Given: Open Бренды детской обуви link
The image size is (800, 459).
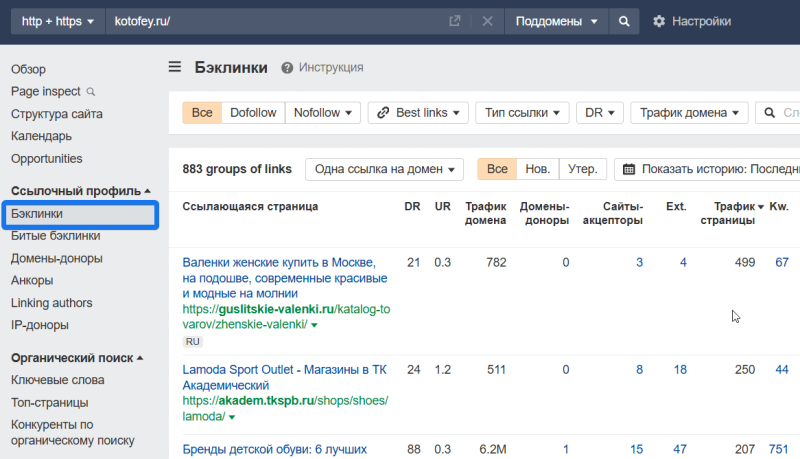Looking at the screenshot, I should click(274, 449).
